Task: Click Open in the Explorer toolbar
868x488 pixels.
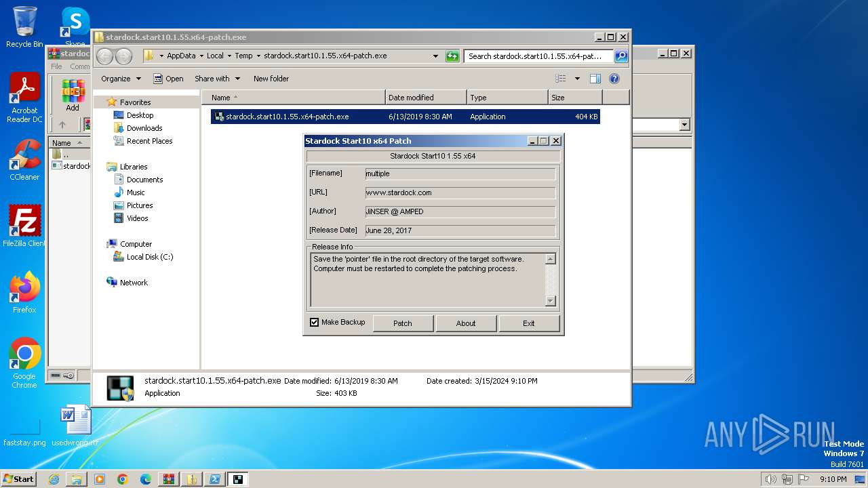Action: click(168, 79)
